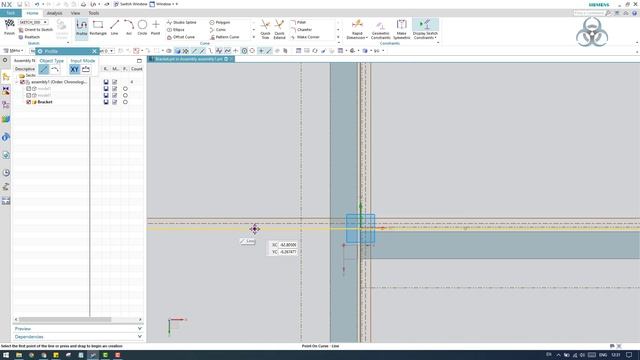Click the Count column header
The image size is (640, 360).
tap(136, 69)
